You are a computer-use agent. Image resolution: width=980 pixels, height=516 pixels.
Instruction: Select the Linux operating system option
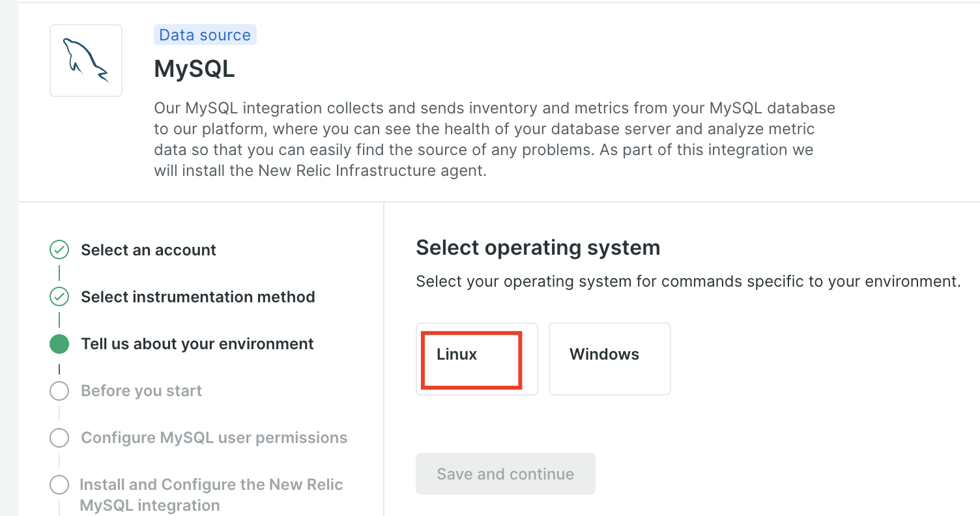(x=477, y=359)
